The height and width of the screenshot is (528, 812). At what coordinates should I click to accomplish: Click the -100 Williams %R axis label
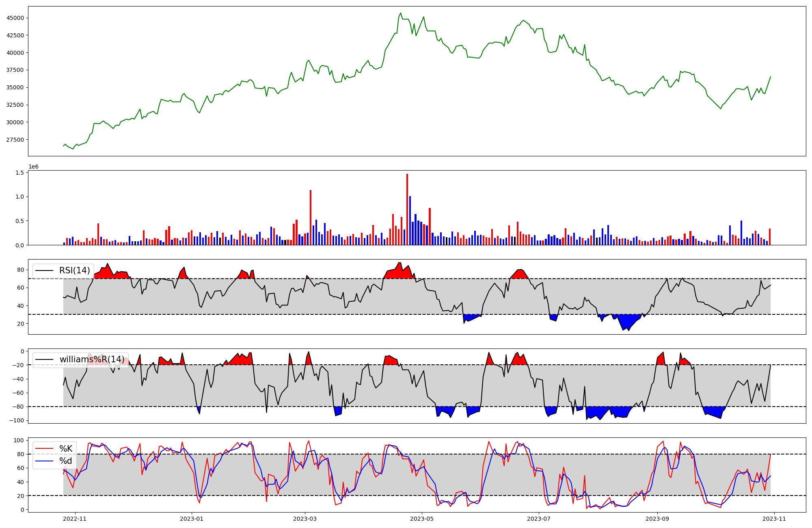17,420
